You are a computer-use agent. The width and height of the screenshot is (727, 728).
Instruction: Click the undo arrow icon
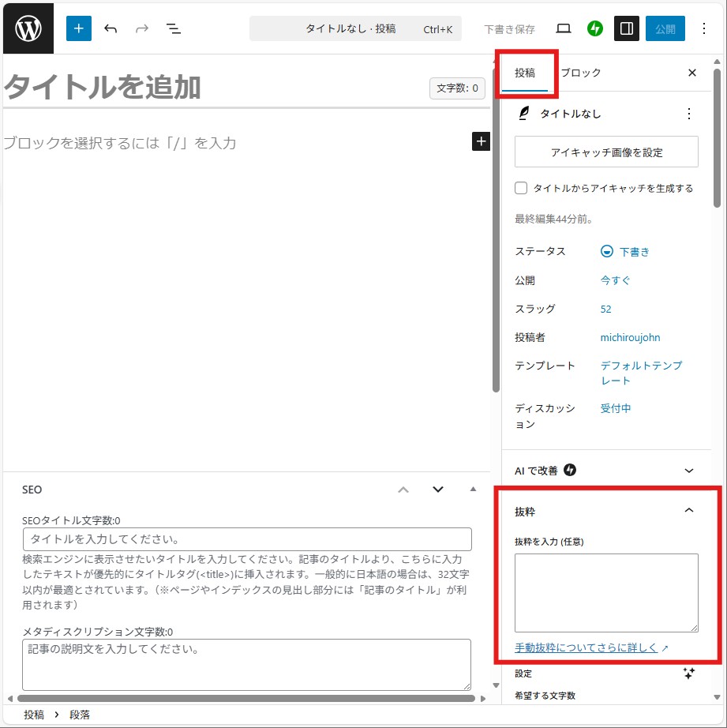pyautogui.click(x=111, y=28)
